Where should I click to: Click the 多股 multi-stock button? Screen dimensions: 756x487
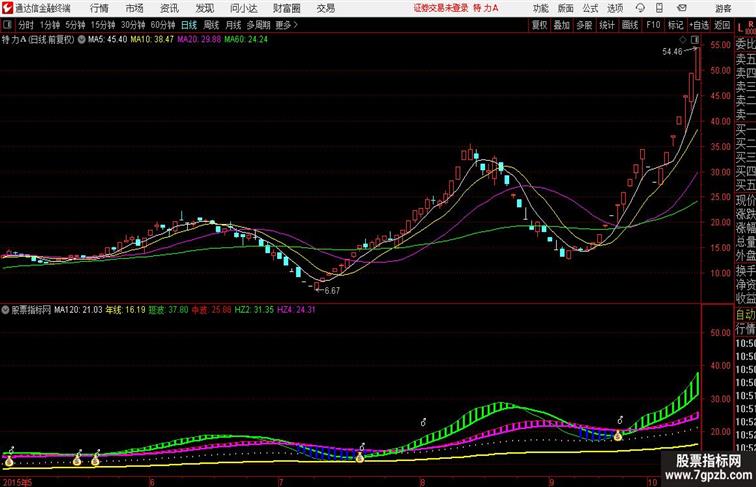[584, 25]
